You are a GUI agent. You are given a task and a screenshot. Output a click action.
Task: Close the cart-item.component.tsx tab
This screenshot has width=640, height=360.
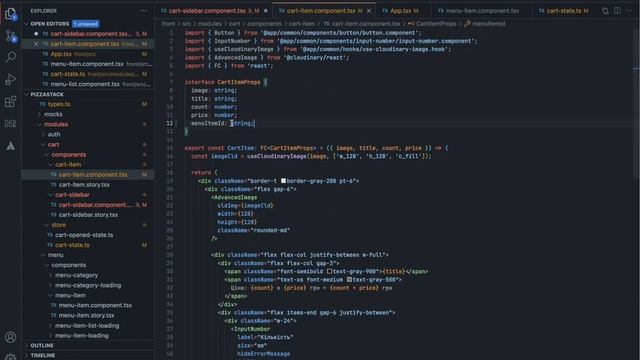click(369, 11)
